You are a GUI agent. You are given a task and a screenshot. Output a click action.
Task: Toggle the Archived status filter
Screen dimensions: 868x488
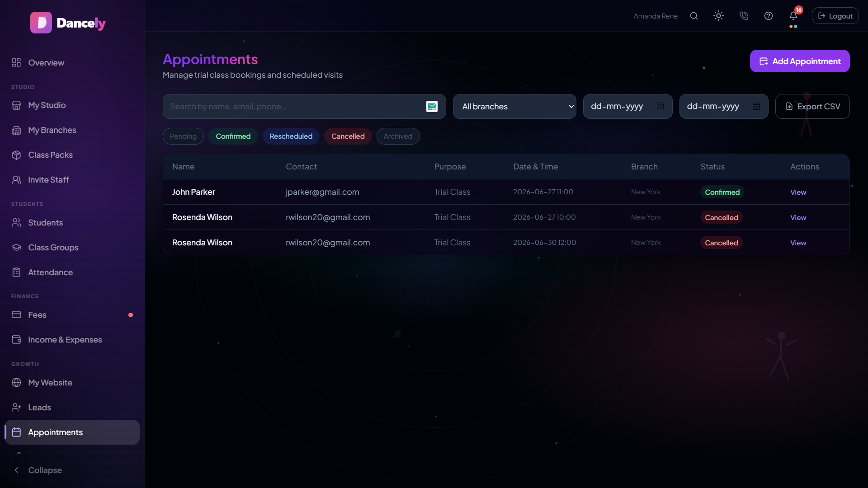(398, 136)
